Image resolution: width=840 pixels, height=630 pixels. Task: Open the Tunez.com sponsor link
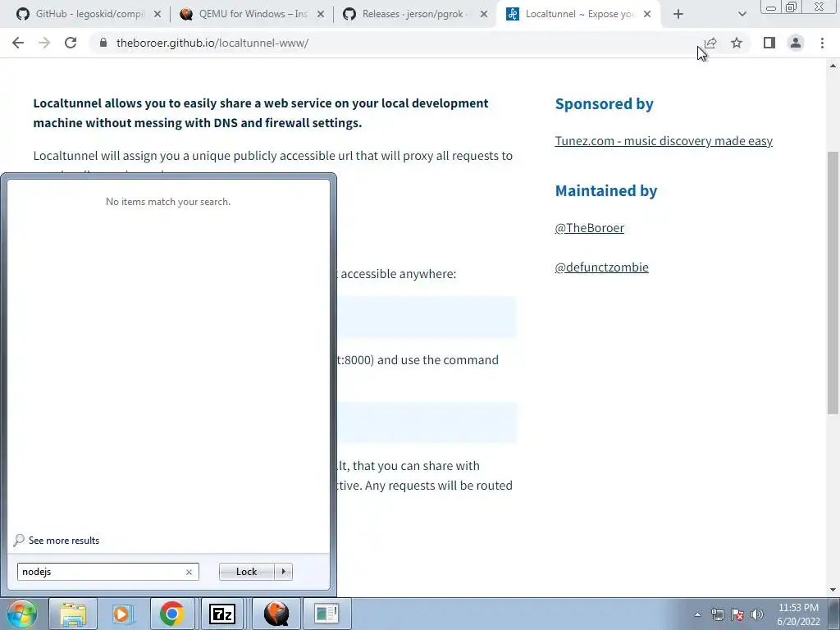click(x=664, y=141)
